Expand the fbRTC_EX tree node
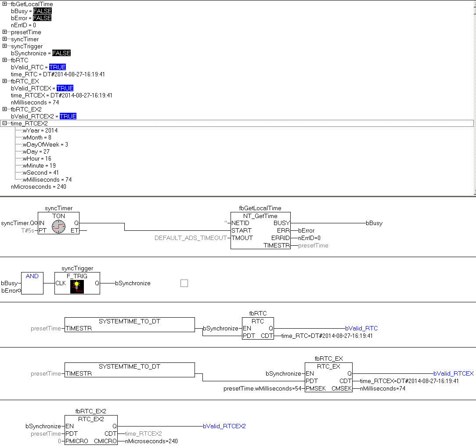 coord(4,81)
